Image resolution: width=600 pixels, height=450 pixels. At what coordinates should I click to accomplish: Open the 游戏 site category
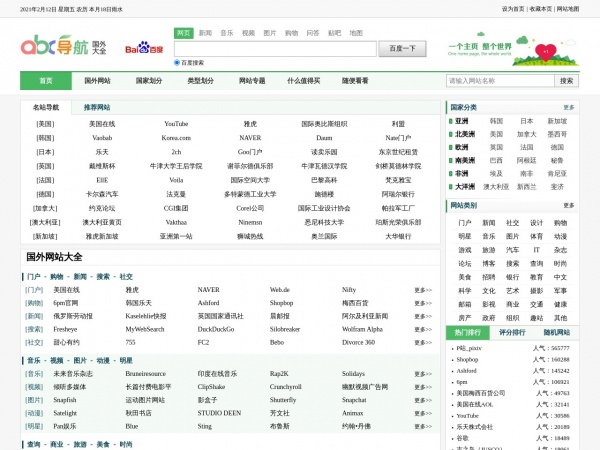point(465,250)
